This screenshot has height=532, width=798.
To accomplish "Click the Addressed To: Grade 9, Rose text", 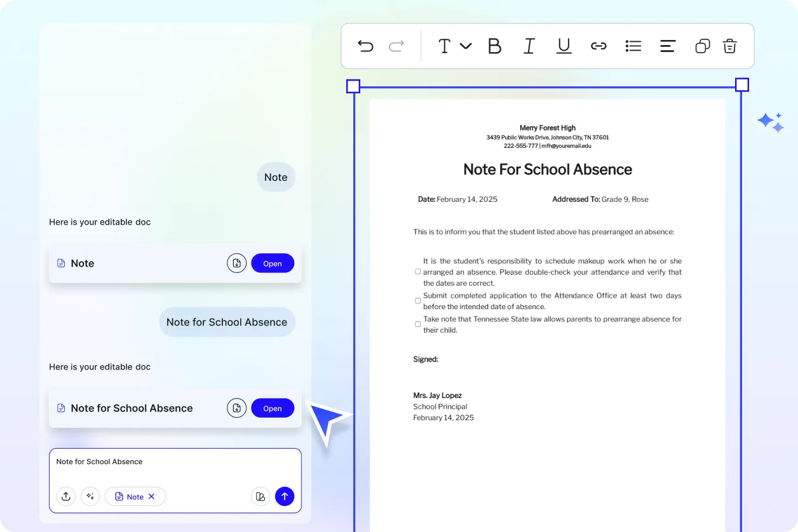I will coord(600,199).
